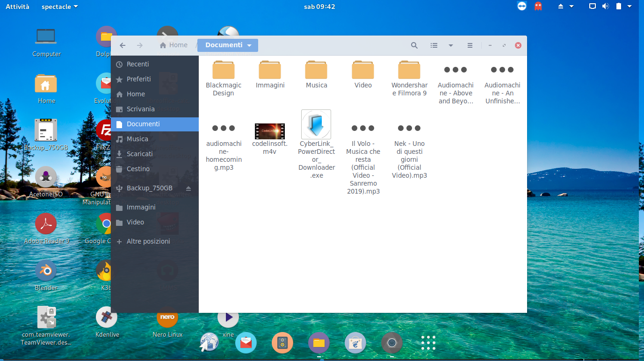644x361 pixels.
Task: Open Immagini bookmark in the sidebar
Action: click(155, 207)
